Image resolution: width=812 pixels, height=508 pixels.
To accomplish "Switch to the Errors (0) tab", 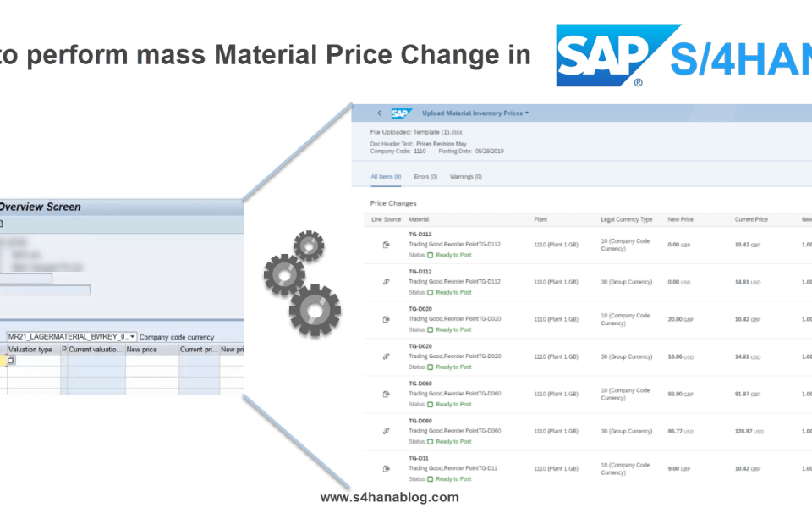I will tap(425, 177).
